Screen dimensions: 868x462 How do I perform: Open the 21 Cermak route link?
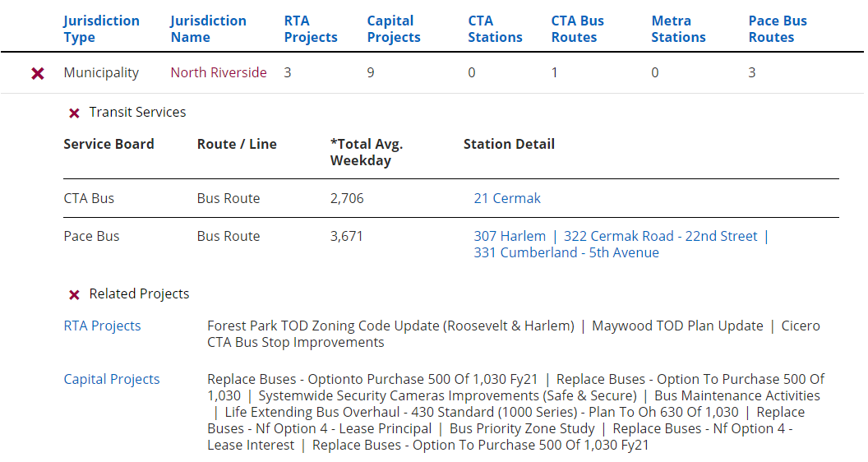pos(507,198)
